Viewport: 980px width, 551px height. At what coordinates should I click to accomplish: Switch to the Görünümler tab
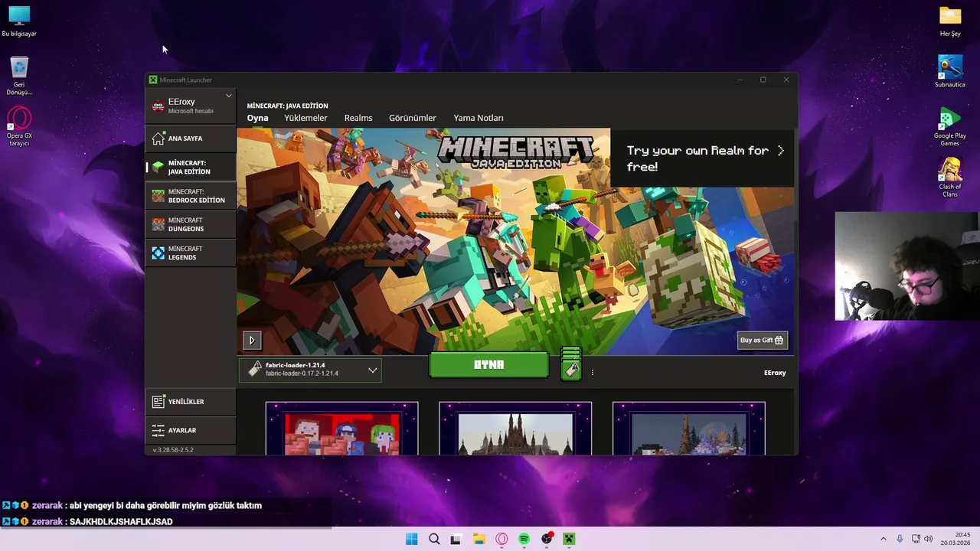tap(412, 118)
